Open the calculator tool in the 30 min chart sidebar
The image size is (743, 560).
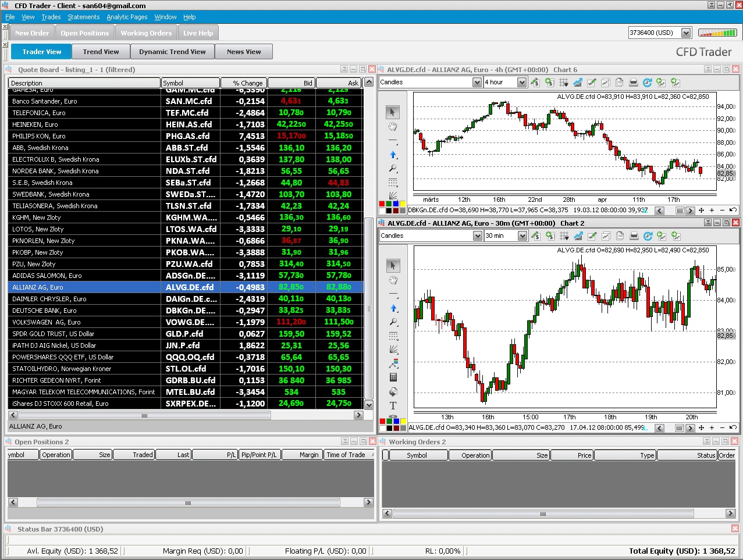pyautogui.click(x=393, y=377)
